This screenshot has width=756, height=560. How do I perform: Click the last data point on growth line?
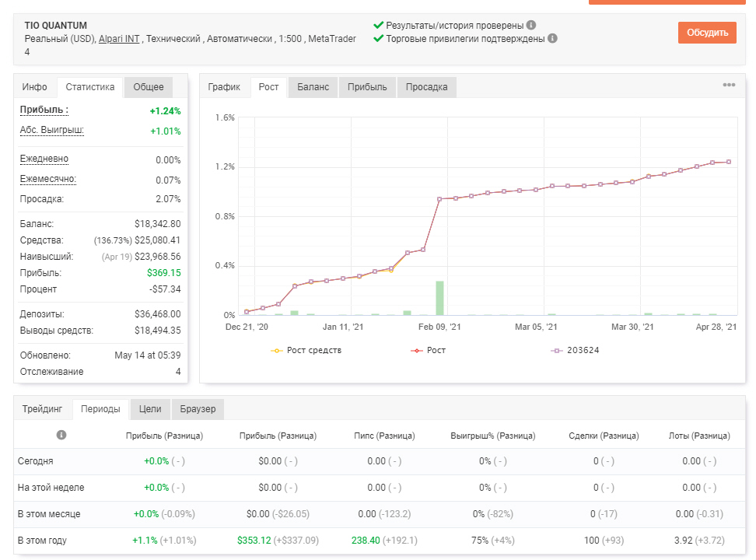(729, 162)
